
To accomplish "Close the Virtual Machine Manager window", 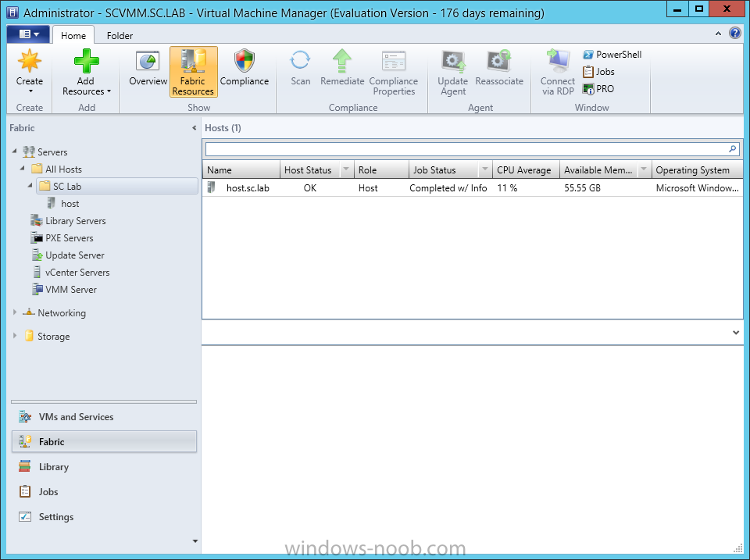I will pos(726,9).
